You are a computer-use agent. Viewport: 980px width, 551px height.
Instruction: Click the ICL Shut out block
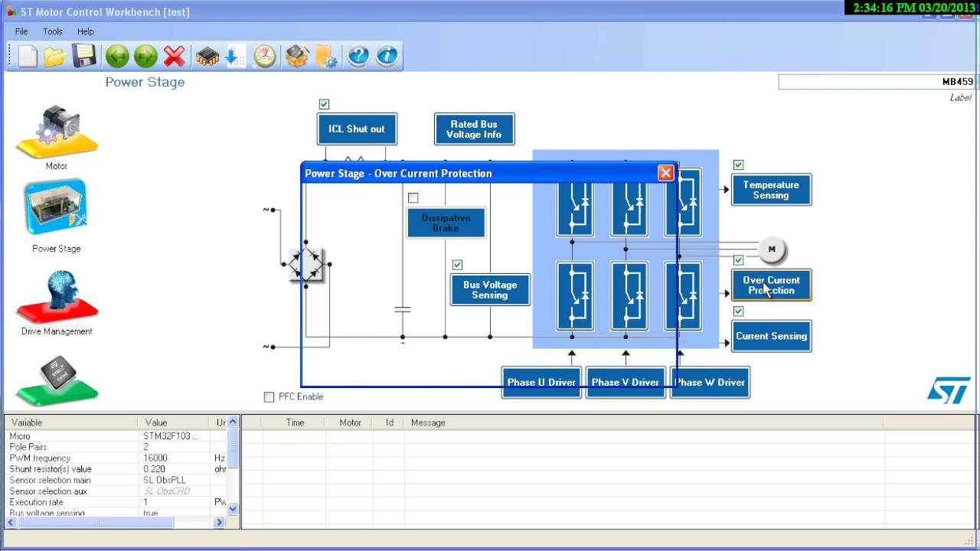[357, 129]
